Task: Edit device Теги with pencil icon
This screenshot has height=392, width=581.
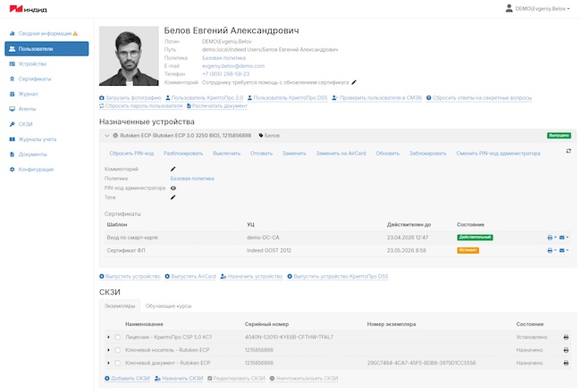Action: (x=173, y=197)
